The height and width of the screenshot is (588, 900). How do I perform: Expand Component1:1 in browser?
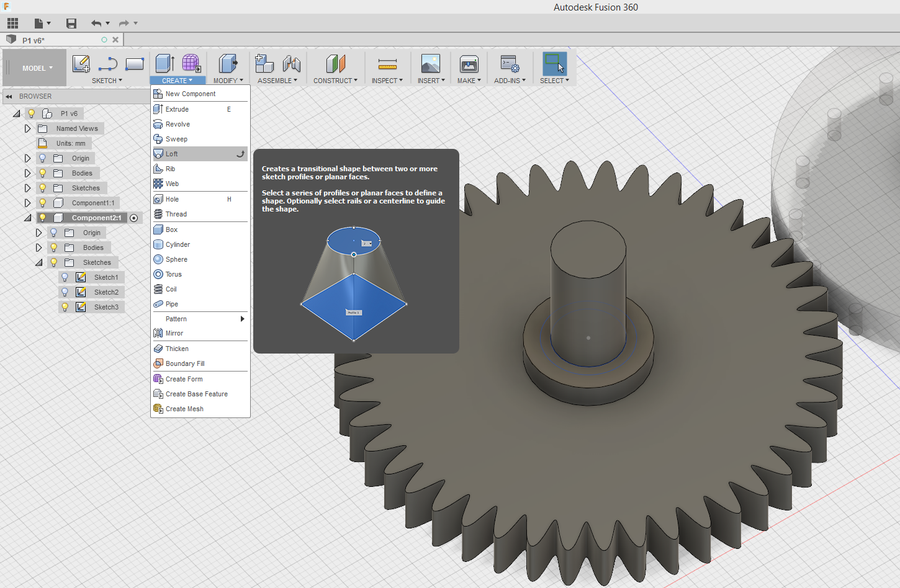pos(27,203)
